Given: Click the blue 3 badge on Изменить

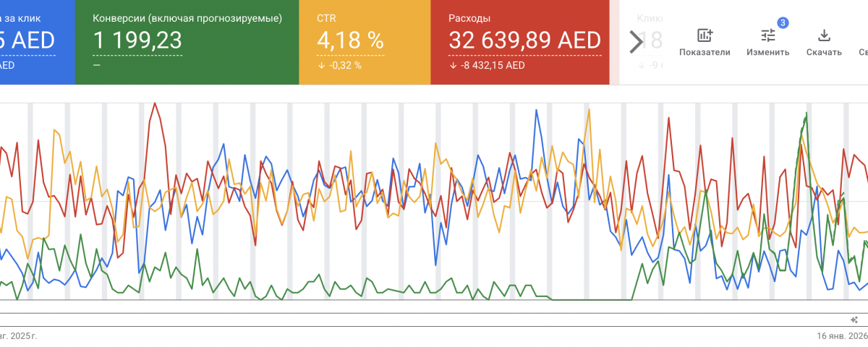Looking at the screenshot, I should click(783, 23).
